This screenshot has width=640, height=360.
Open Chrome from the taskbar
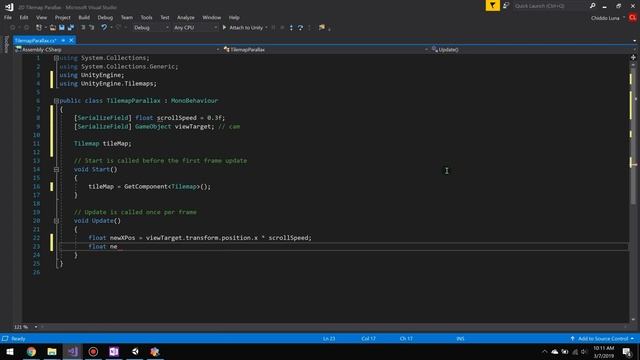click(x=31, y=351)
